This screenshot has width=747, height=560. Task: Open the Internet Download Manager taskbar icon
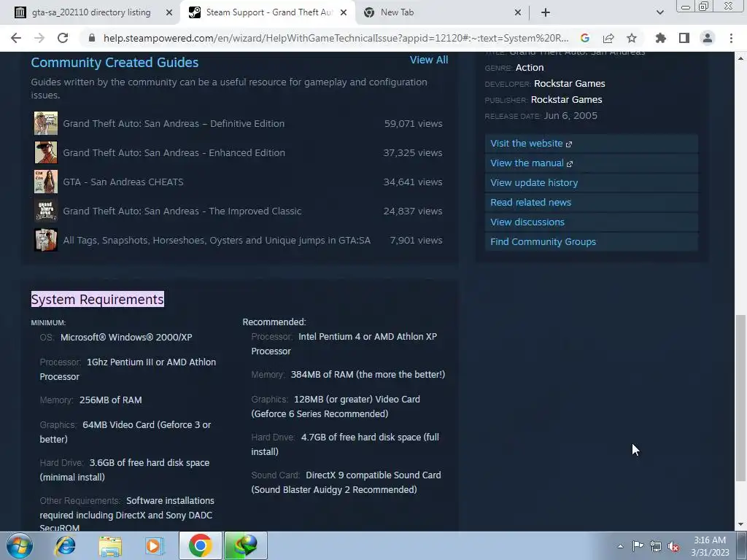[x=245, y=545]
